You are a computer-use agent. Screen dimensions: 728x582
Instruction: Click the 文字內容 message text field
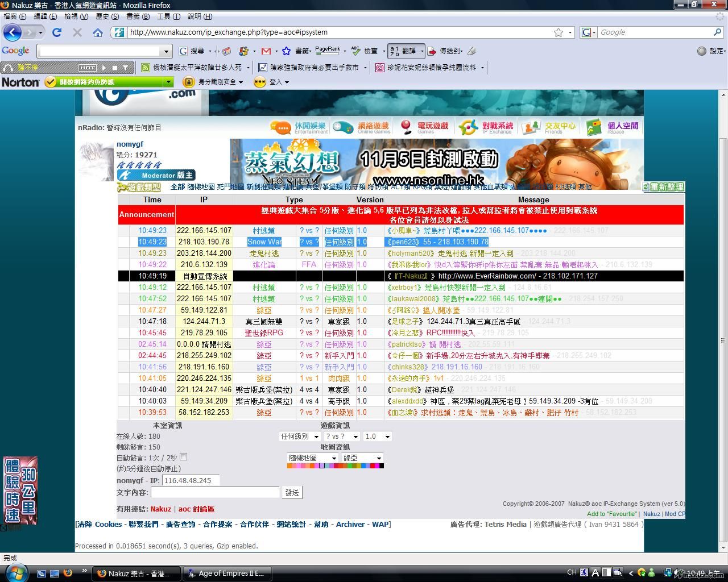215,492
